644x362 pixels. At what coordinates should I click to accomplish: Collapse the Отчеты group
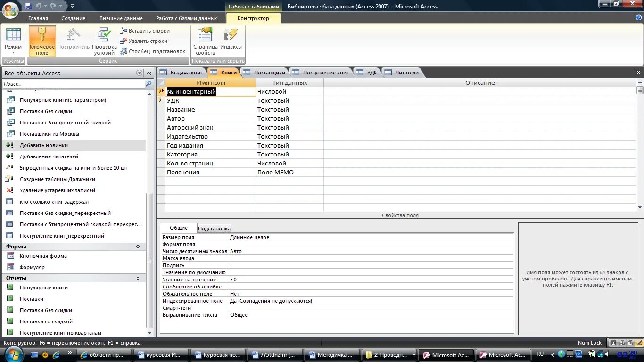(138, 278)
